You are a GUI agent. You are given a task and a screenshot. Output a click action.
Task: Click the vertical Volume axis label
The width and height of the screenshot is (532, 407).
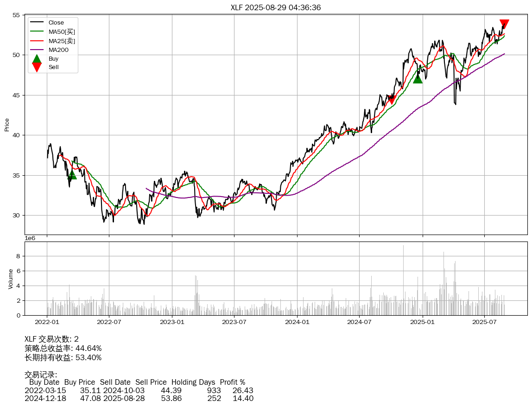point(11,279)
